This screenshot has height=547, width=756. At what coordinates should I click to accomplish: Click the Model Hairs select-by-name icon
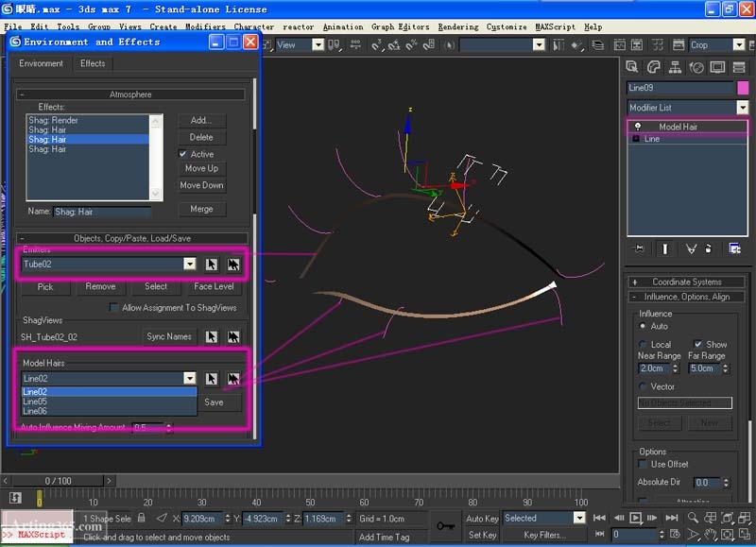[233, 378]
